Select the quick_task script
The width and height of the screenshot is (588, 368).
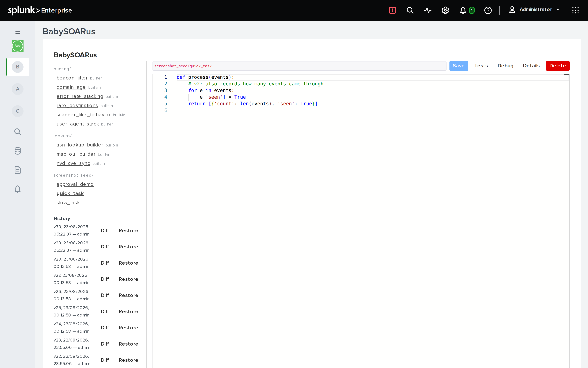[x=70, y=194]
